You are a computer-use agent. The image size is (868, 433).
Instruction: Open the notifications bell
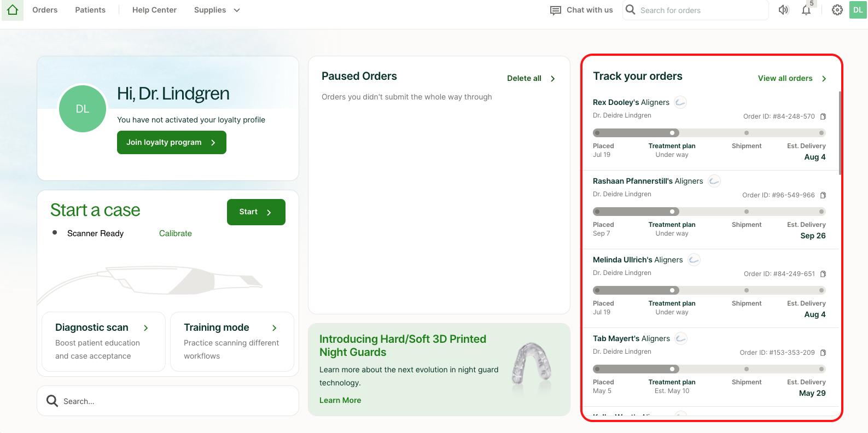click(x=806, y=10)
